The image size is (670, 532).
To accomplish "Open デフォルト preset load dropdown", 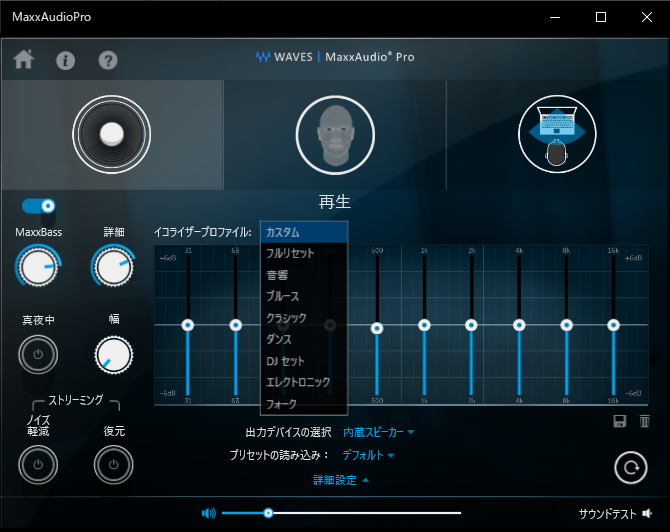I will point(368,456).
